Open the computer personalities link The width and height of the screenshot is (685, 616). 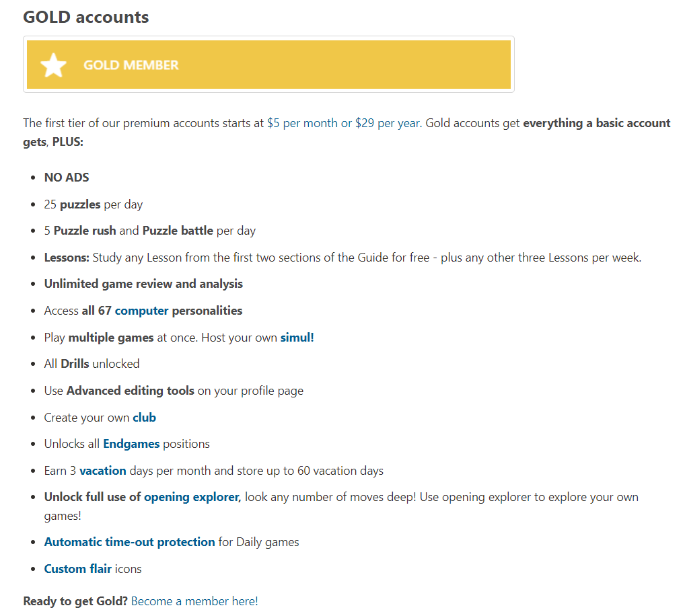tap(141, 311)
